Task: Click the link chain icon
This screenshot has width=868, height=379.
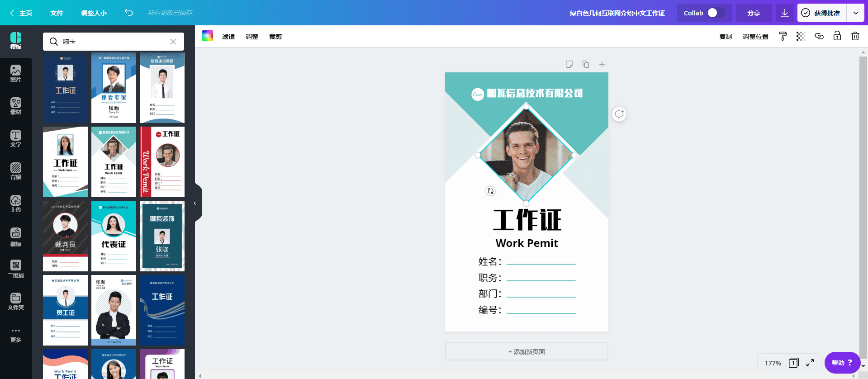Action: (819, 36)
